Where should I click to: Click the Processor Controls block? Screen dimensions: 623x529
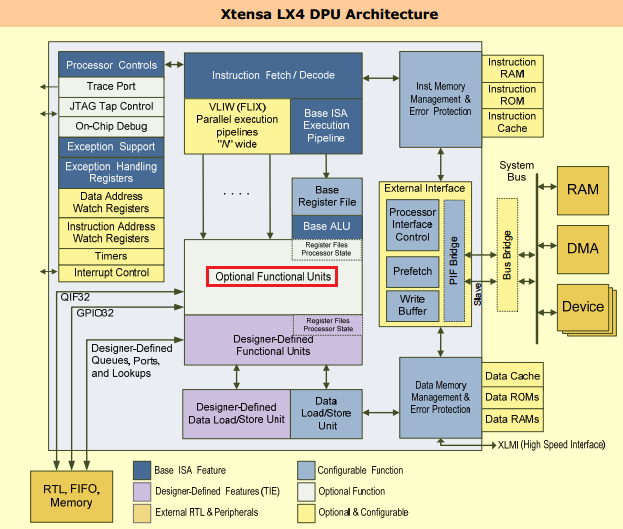[x=111, y=64]
